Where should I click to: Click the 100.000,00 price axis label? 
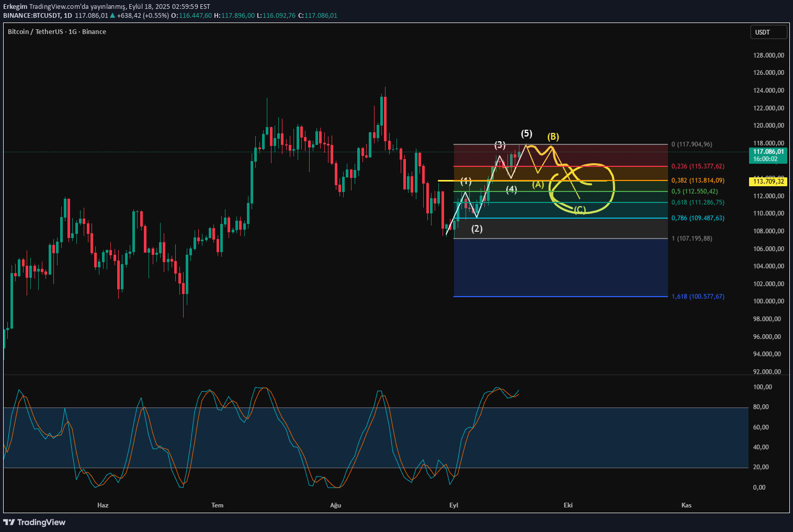(x=768, y=301)
